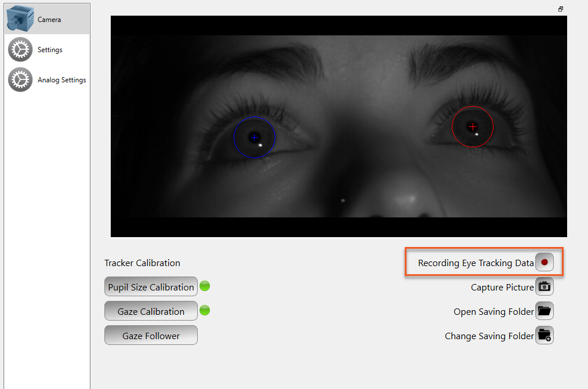Launch the Gaze Follower
This screenshot has width=588, height=389.
click(151, 336)
